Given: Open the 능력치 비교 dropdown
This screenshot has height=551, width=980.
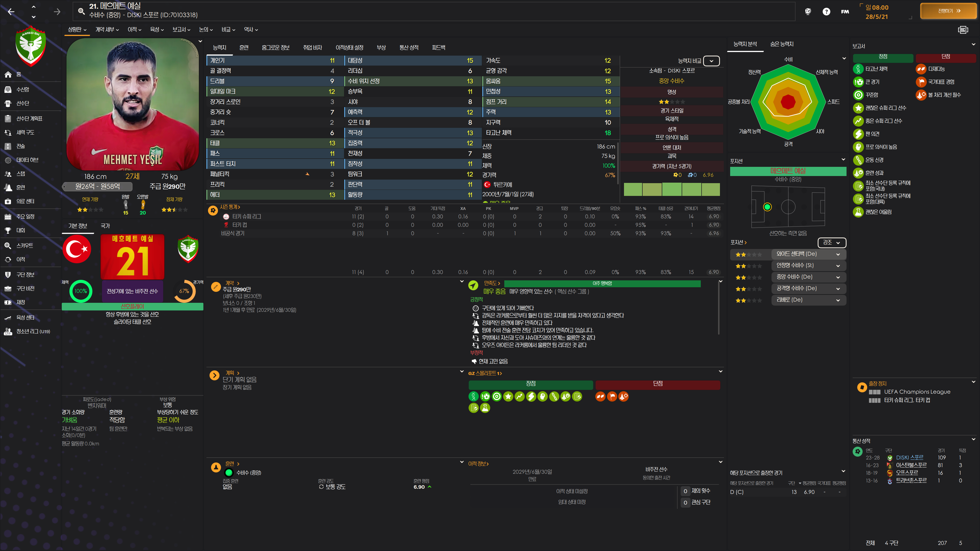Looking at the screenshot, I should [x=711, y=61].
